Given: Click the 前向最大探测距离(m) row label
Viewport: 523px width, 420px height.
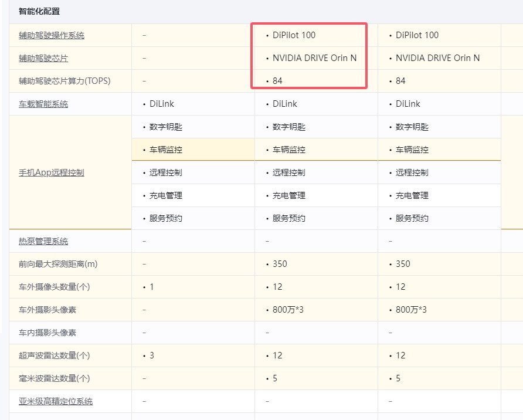Looking at the screenshot, I should (58, 264).
